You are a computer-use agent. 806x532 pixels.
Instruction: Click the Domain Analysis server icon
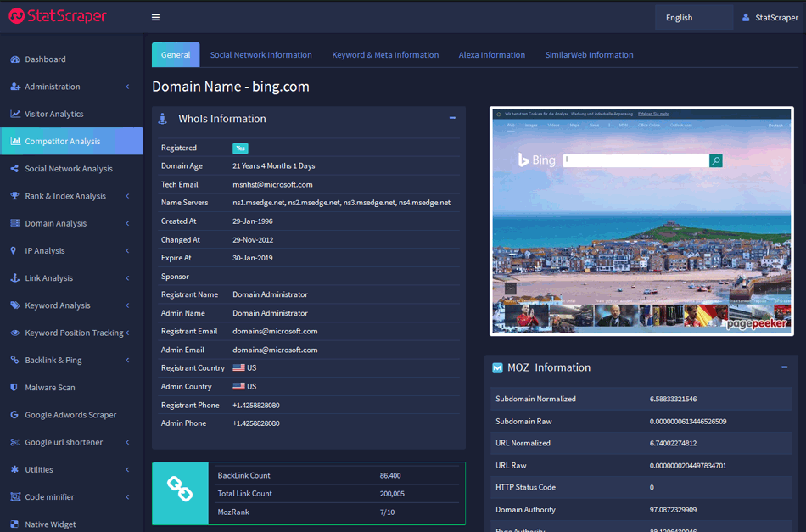coord(15,223)
